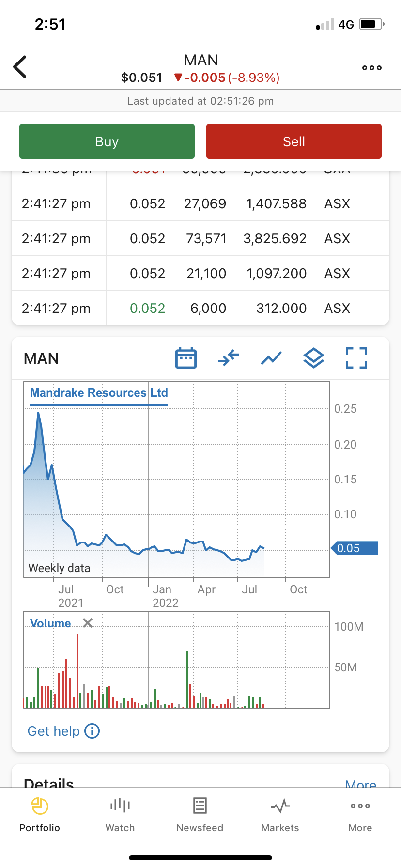
Task: Tap the 2:51 status bar clock
Action: click(x=50, y=24)
